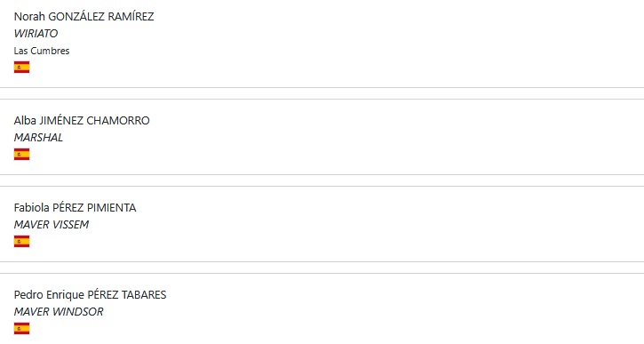
Task: Click the surname JIMÉNEZ CHAMORRO
Action: click(x=94, y=120)
